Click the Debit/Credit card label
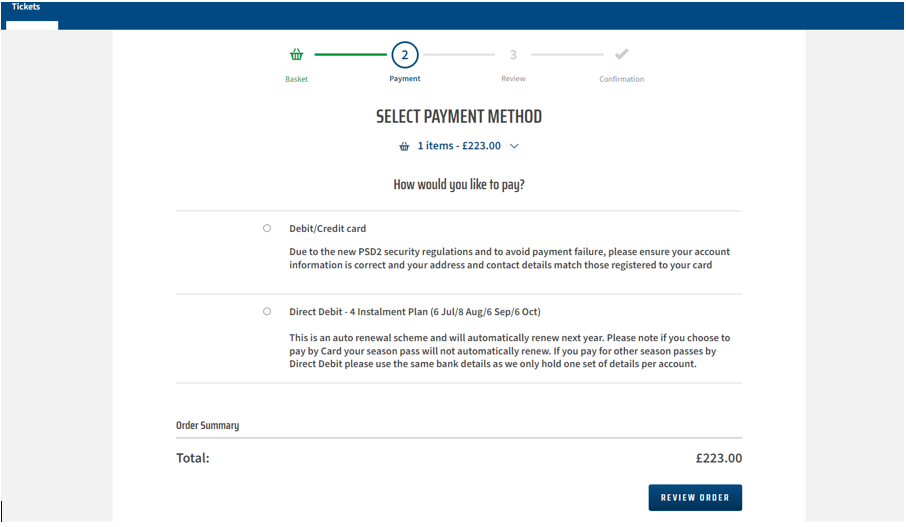Screen dimensions: 906x527 pos(328,228)
